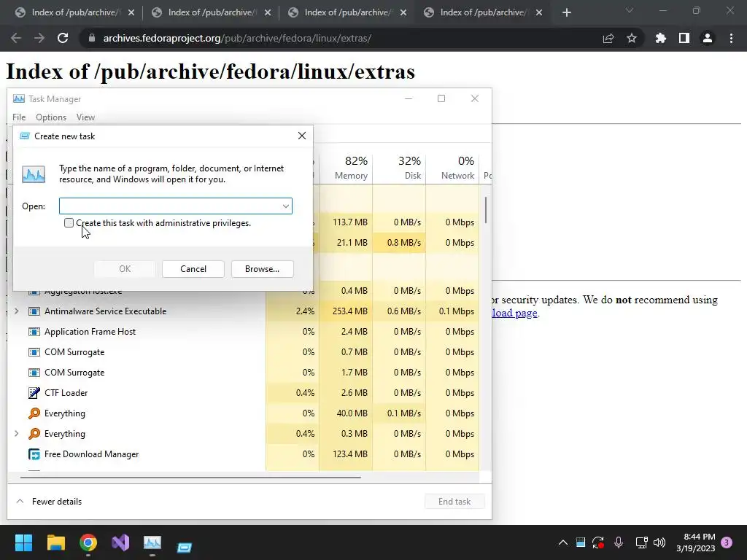Sort by the Disk column header
The height and width of the screenshot is (560, 747).
click(400, 168)
